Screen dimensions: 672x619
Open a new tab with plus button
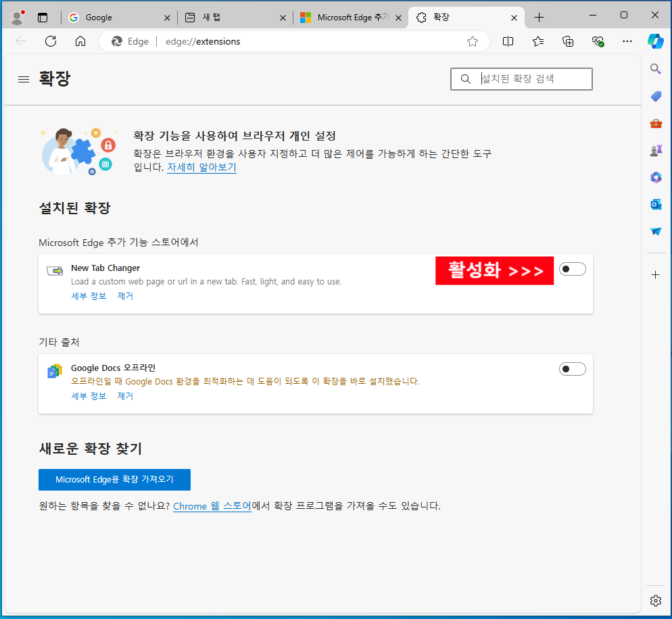tap(539, 18)
